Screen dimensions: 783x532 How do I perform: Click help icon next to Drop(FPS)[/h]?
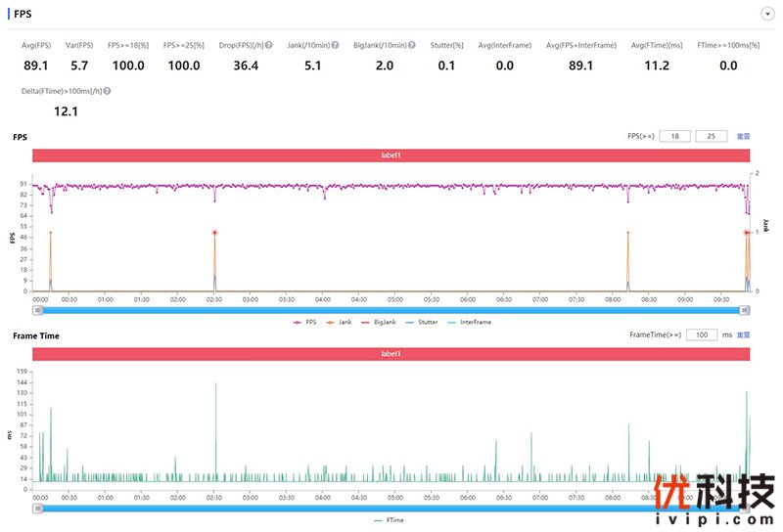click(268, 45)
